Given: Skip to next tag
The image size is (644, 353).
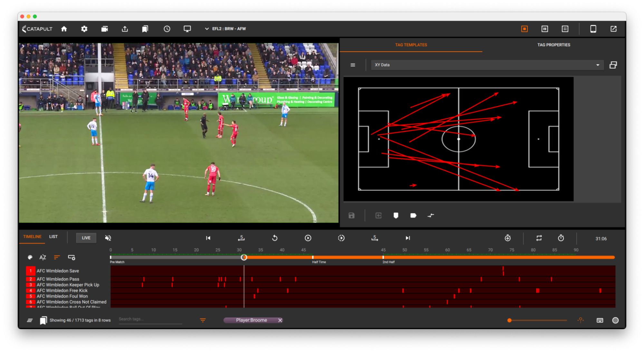Looking at the screenshot, I should pyautogui.click(x=408, y=238).
